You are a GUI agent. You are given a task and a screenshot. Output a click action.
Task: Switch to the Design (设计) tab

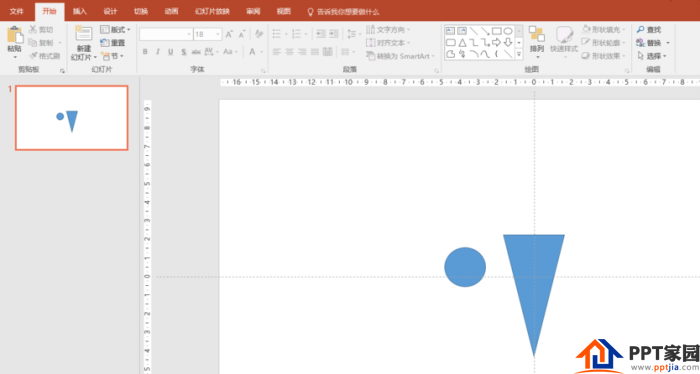pos(110,11)
